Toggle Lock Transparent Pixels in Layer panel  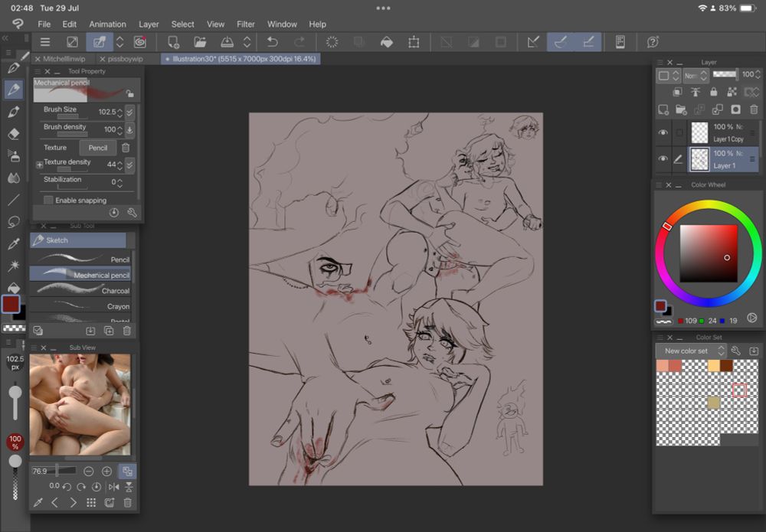point(732,92)
